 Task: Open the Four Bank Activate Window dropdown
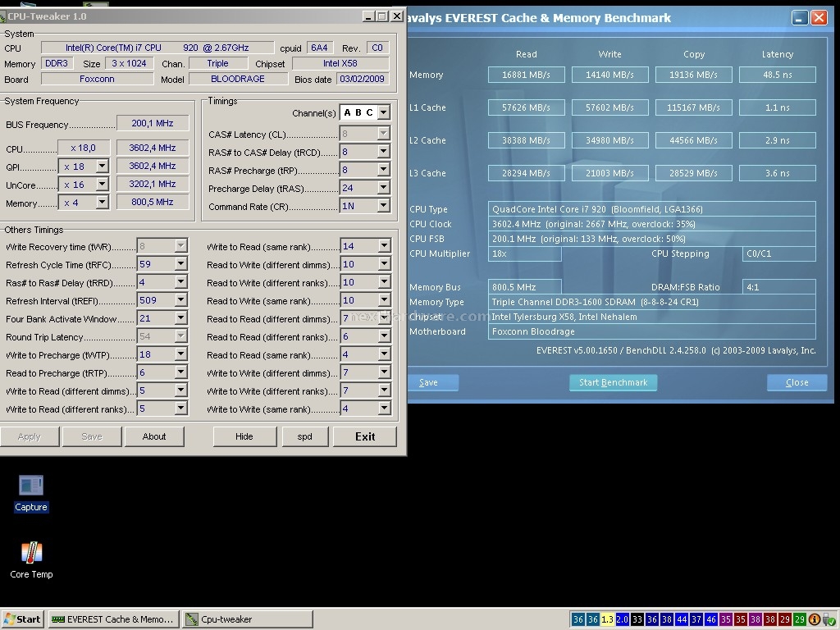tap(181, 318)
